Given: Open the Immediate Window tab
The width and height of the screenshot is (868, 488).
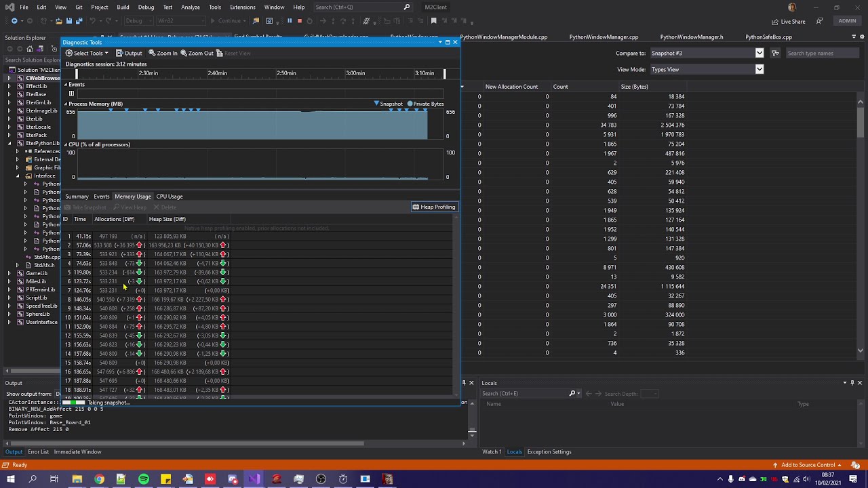Looking at the screenshot, I should 77,452.
